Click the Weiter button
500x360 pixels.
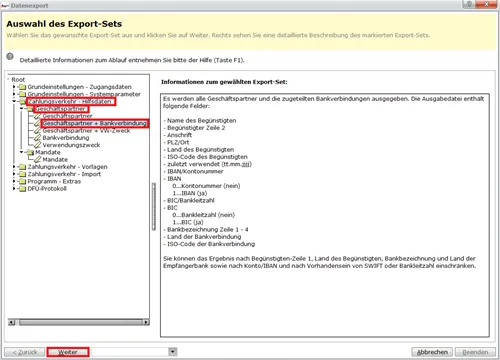(68, 352)
